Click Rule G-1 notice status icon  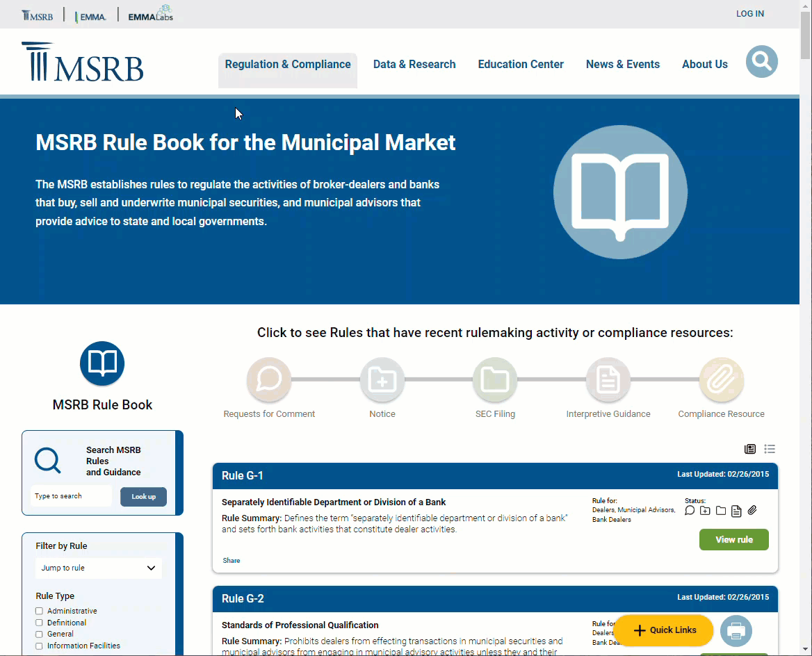[705, 511]
